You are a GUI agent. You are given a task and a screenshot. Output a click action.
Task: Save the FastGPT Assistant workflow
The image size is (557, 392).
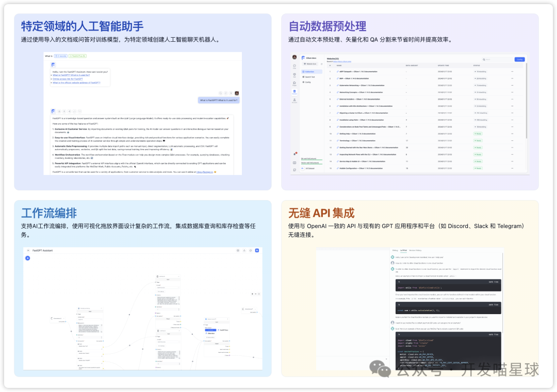tap(257, 250)
